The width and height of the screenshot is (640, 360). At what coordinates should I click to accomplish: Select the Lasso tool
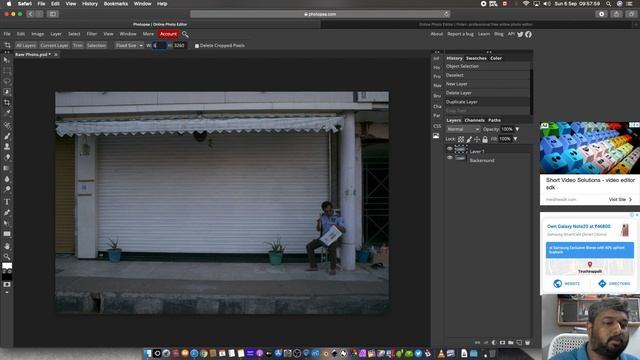click(7, 81)
